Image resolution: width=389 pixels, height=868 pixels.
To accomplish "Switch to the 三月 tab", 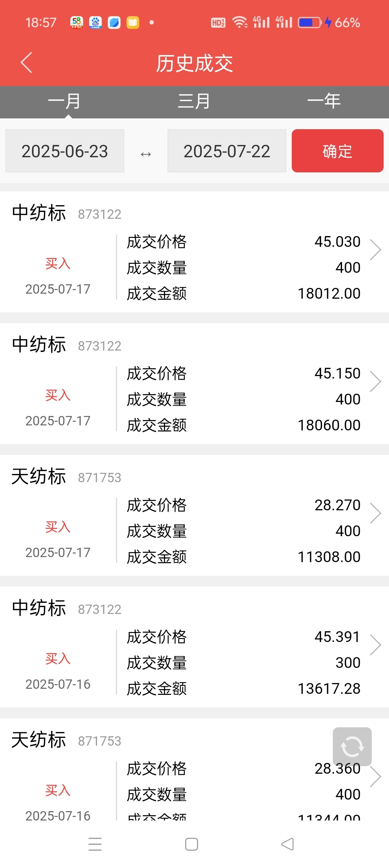I will [x=194, y=101].
